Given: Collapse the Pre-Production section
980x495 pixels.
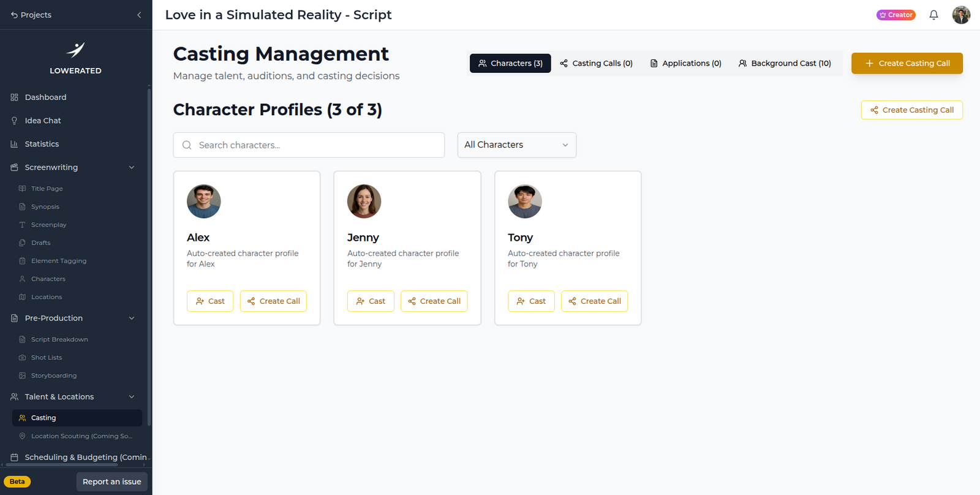Looking at the screenshot, I should point(132,318).
